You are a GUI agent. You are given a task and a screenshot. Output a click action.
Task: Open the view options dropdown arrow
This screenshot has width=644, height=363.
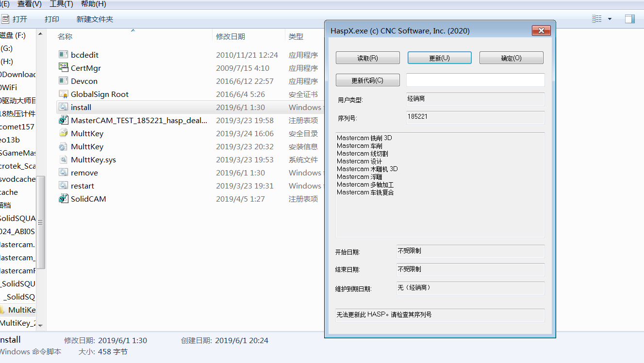(x=610, y=19)
